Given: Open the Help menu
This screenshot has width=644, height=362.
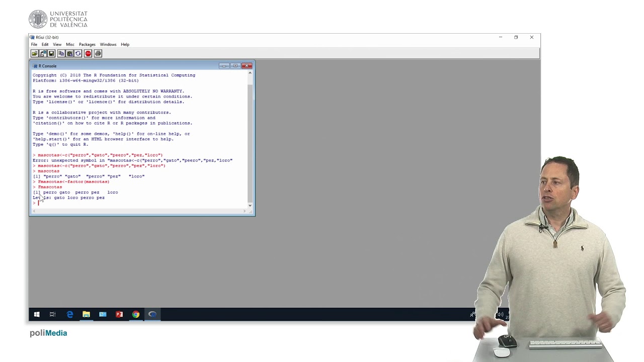Looking at the screenshot, I should pos(125,44).
